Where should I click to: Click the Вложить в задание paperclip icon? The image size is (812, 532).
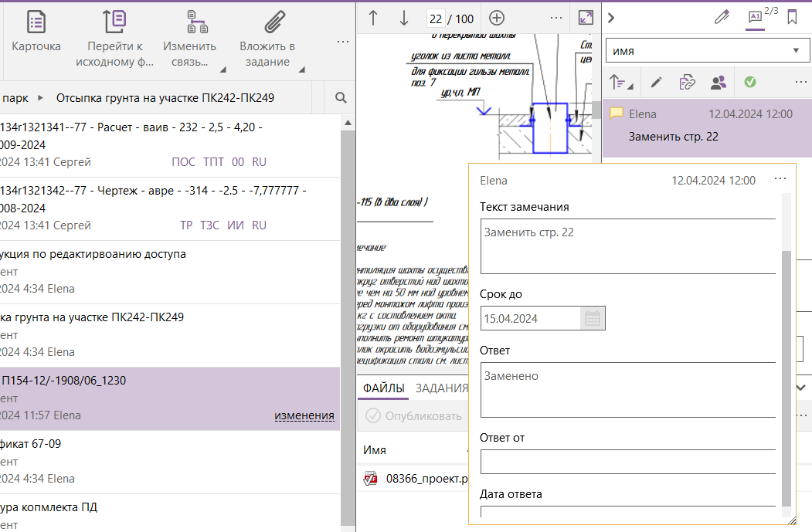275,22
